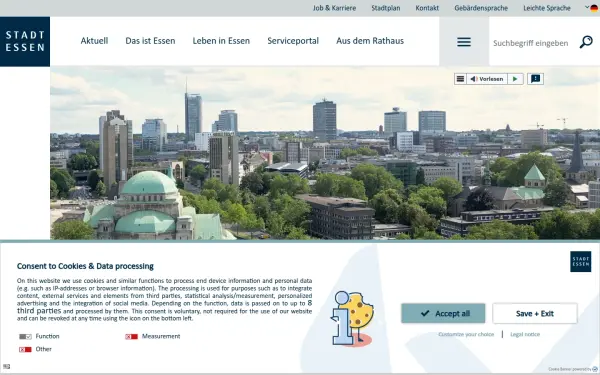Open the Leben in Essen menu
This screenshot has width=600, height=375.
click(x=221, y=41)
